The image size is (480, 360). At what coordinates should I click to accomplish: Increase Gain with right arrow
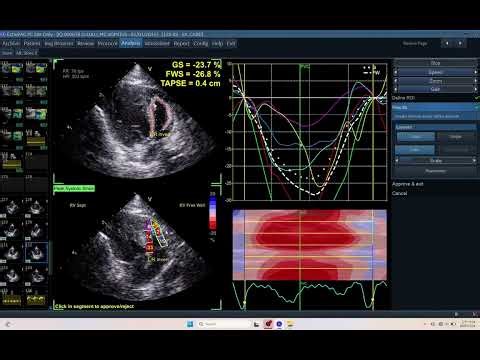[x=475, y=89]
